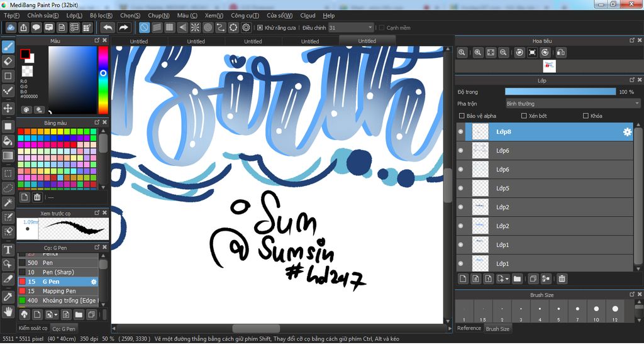Choose brush size 10 preset
Screen dimensions: 644x345
pos(596,312)
